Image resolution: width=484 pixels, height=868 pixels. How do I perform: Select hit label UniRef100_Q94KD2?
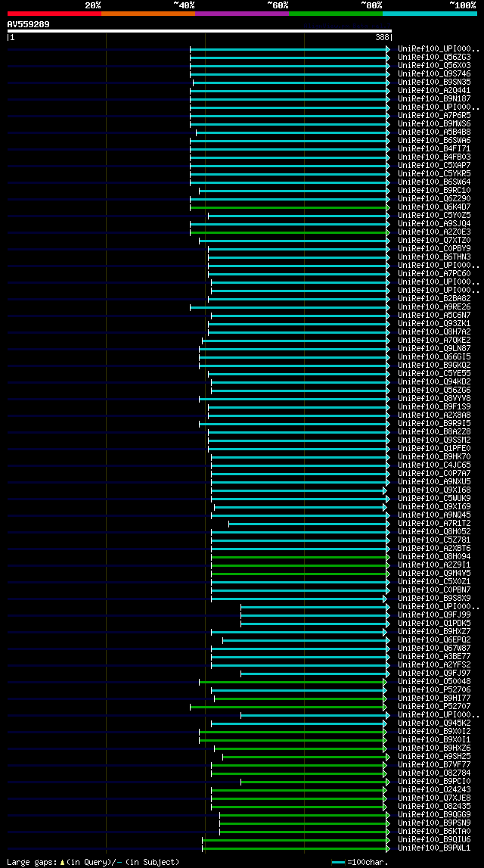pyautogui.click(x=434, y=382)
